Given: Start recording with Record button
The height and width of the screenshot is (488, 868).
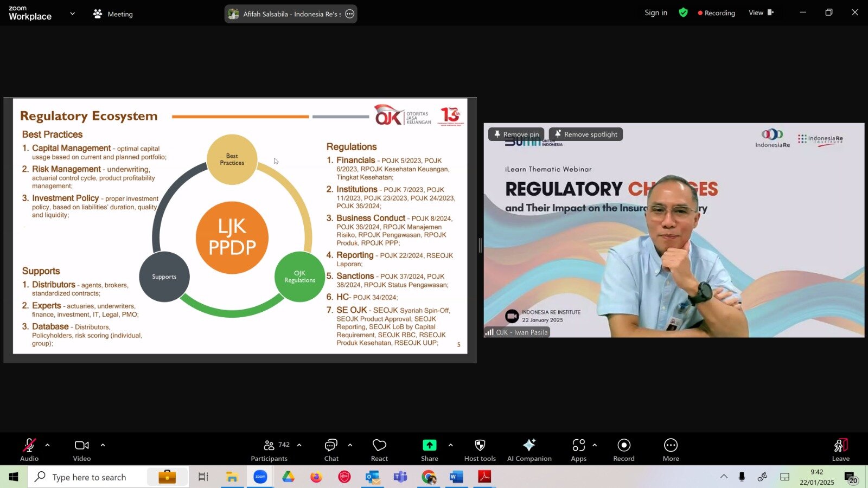Looking at the screenshot, I should [624, 450].
